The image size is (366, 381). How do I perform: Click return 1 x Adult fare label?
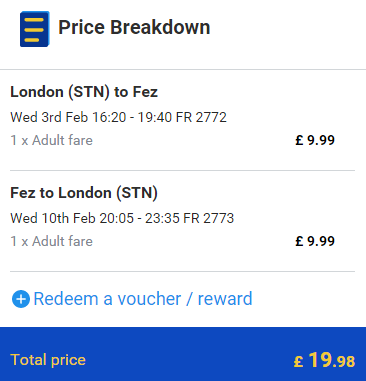tap(52, 241)
